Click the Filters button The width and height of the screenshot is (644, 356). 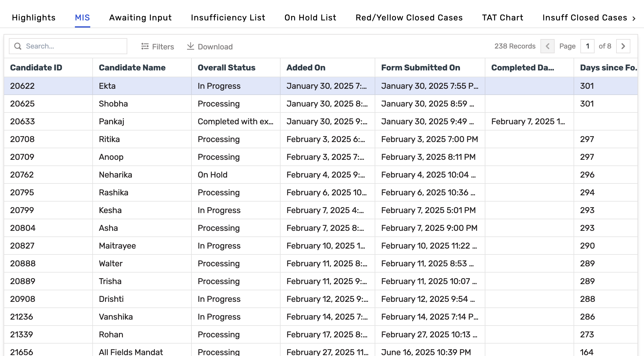click(x=157, y=46)
